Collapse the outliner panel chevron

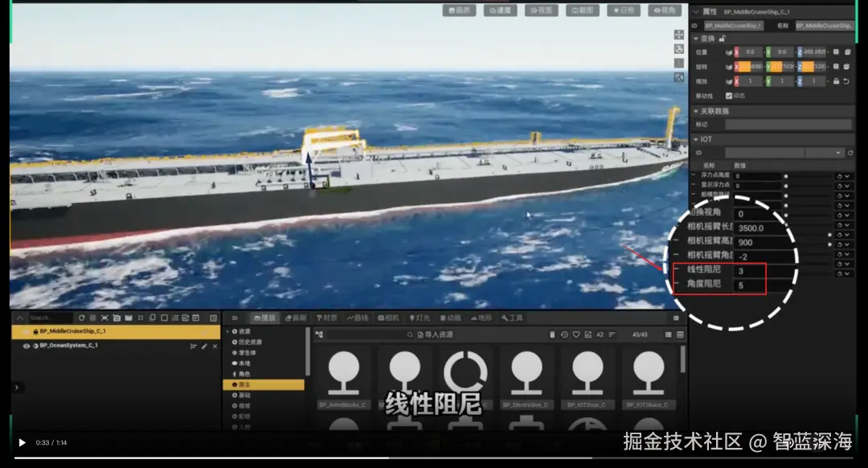(x=20, y=318)
